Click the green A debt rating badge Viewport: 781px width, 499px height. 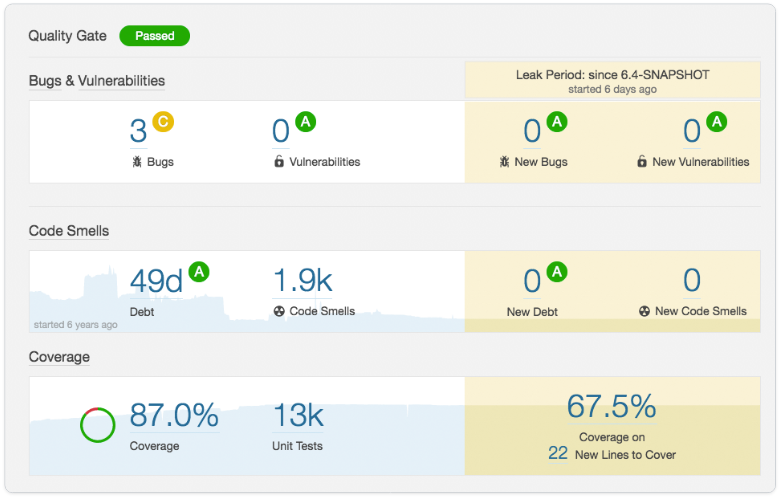[x=199, y=272]
